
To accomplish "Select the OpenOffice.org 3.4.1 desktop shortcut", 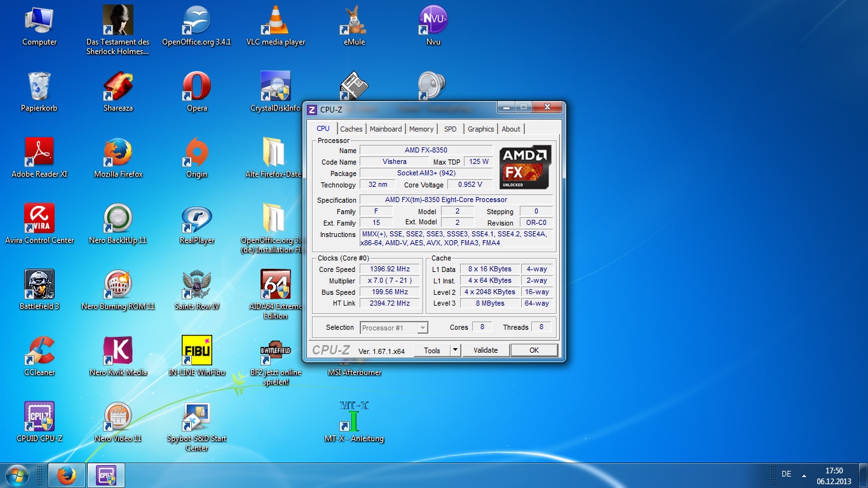I will click(x=196, y=27).
